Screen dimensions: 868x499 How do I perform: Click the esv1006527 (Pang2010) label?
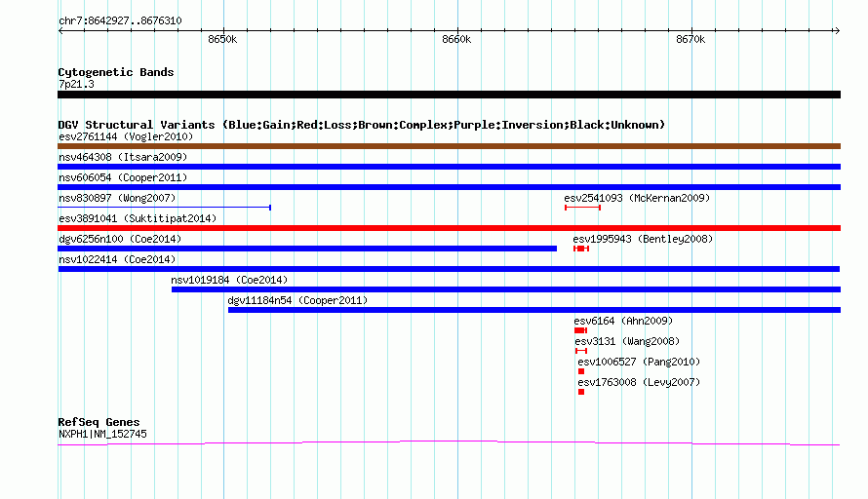point(639,362)
